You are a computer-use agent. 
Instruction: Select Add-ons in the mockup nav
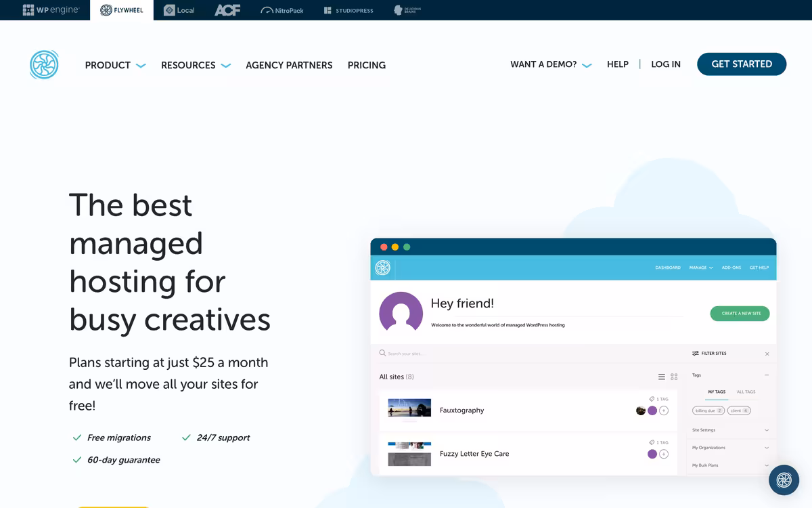click(731, 268)
